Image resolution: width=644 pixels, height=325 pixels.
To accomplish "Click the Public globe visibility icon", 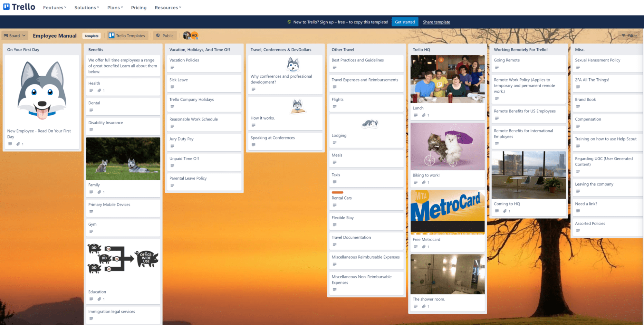I will tap(158, 35).
